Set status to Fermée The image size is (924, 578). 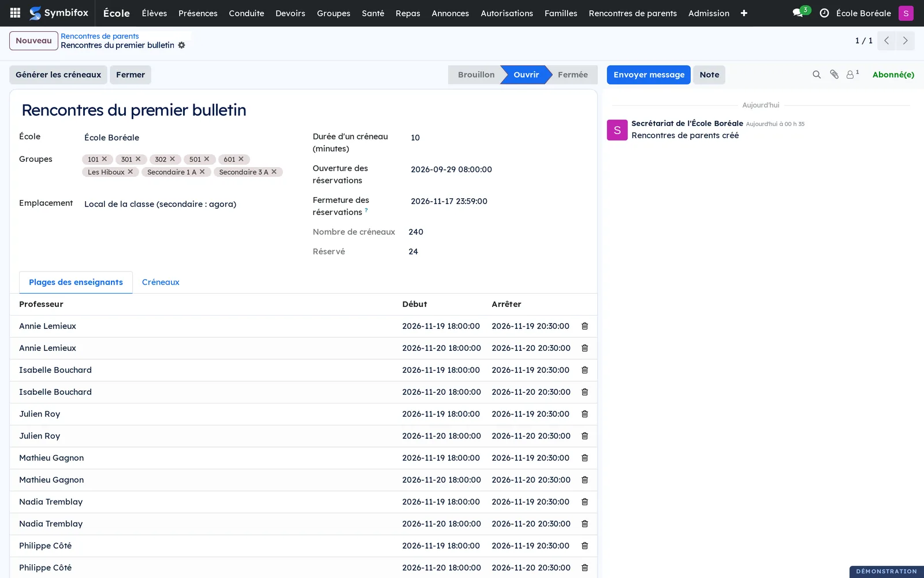pyautogui.click(x=573, y=75)
